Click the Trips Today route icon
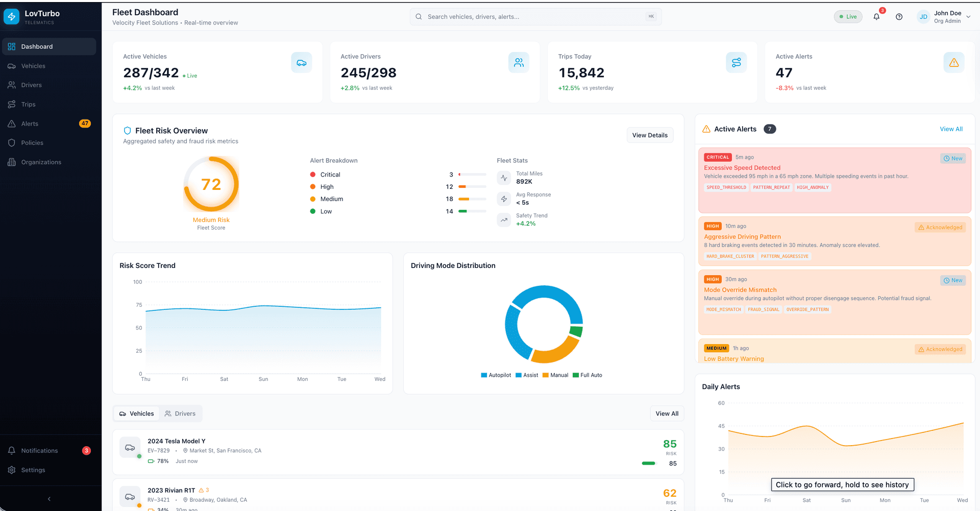This screenshot has width=980, height=511. pos(737,63)
